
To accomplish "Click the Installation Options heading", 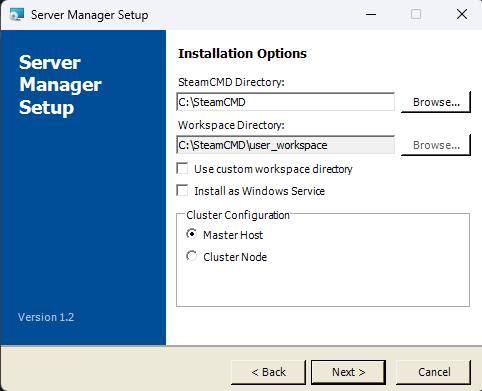I will (242, 54).
